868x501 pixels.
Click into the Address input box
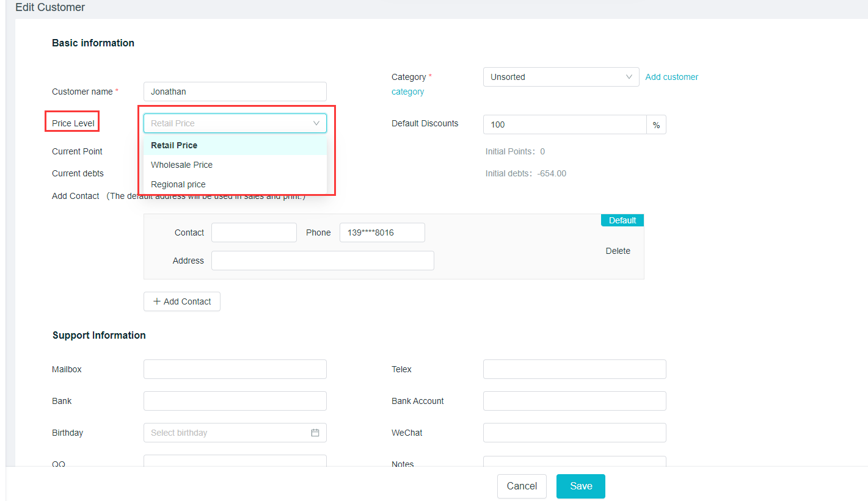pos(323,261)
